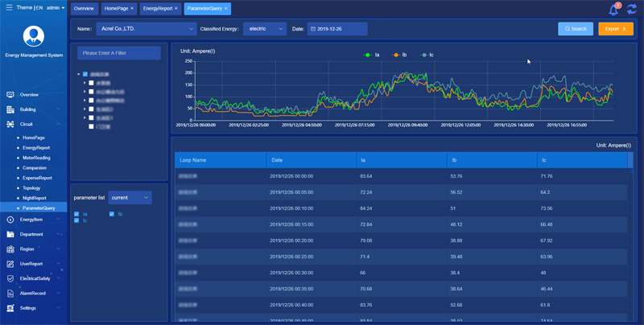The height and width of the screenshot is (325, 644).
Task: Uncheck the Ia parameter checkbox
Action: pos(76,214)
